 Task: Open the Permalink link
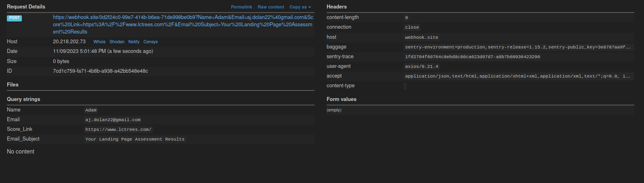tap(241, 7)
